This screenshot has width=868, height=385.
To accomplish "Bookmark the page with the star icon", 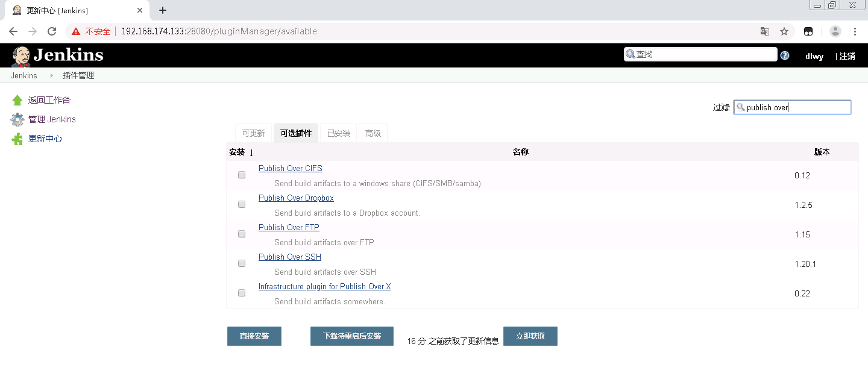I will (x=784, y=31).
